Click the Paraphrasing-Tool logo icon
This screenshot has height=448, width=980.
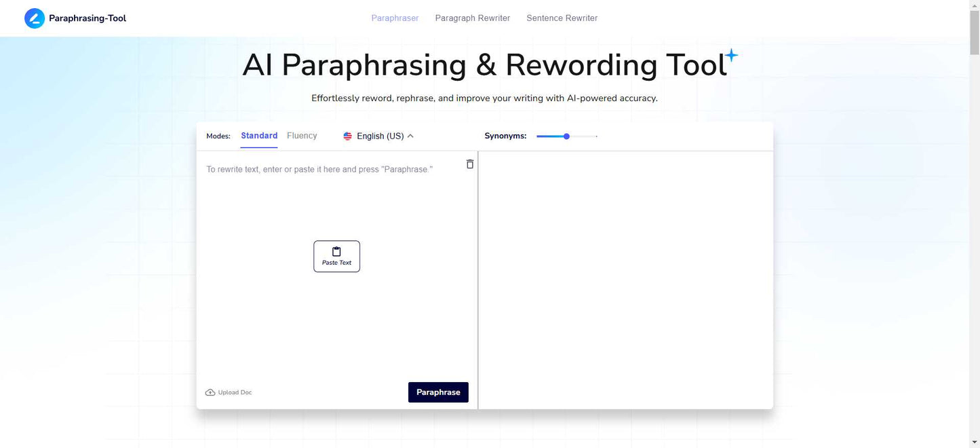(35, 18)
